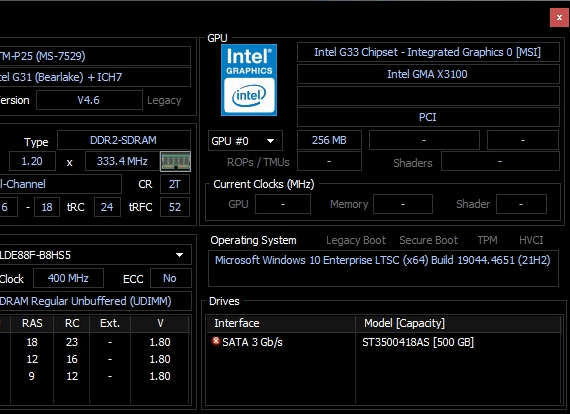Click the RAS value 9 in timing table
The image size is (570, 414).
tap(32, 376)
